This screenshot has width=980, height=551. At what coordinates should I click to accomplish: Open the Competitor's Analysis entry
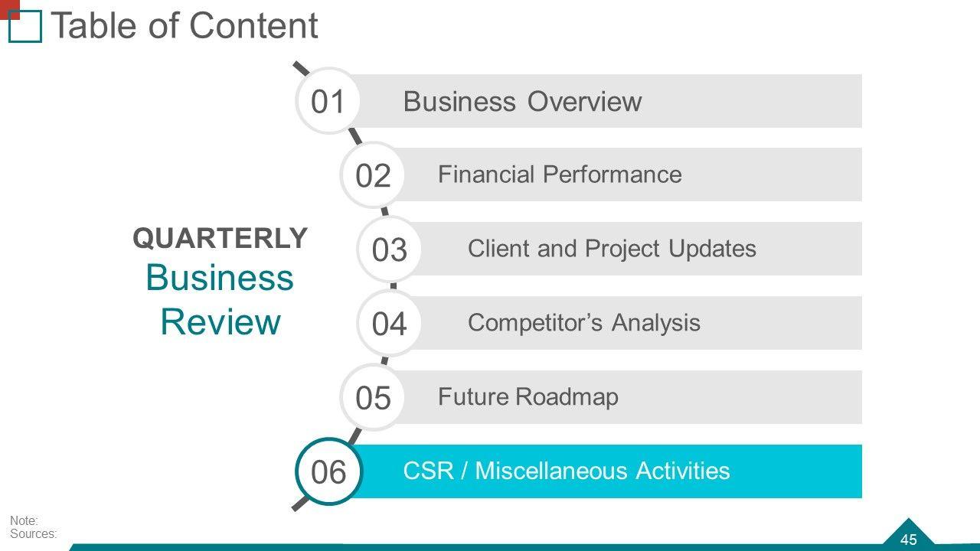tap(583, 323)
